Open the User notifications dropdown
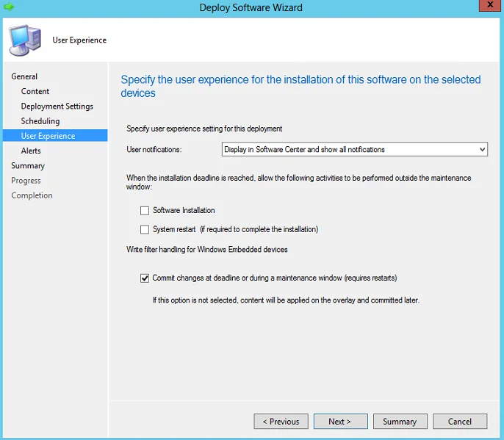This screenshot has width=504, height=440. pos(355,149)
